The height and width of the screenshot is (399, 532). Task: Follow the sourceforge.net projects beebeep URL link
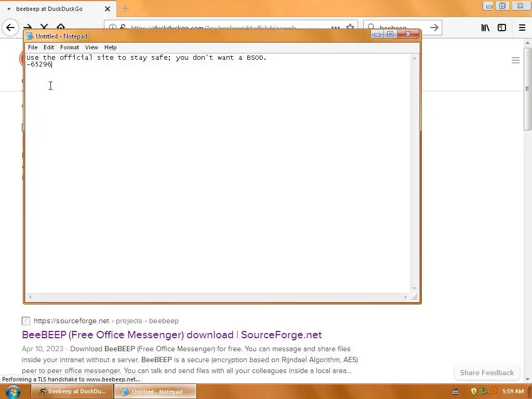[x=106, y=321]
